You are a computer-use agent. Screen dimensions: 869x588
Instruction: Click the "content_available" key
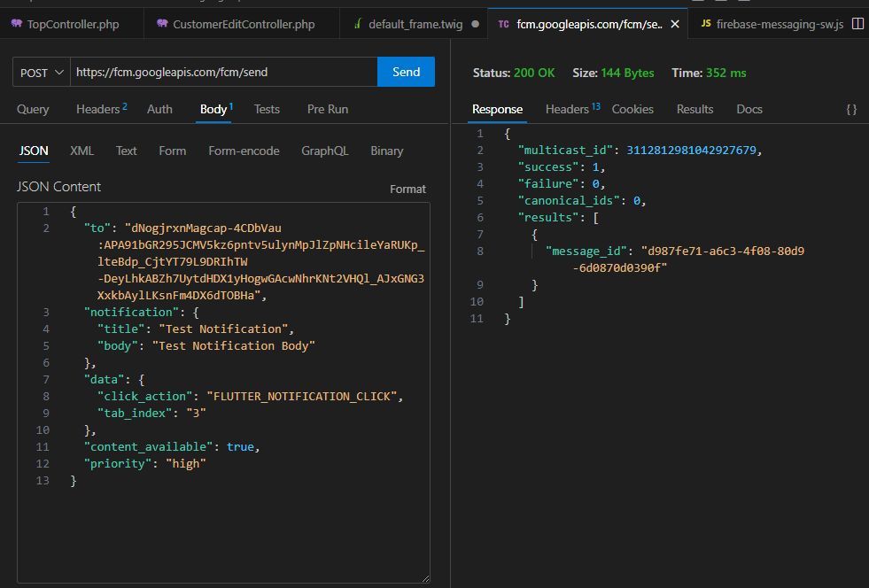coord(148,446)
